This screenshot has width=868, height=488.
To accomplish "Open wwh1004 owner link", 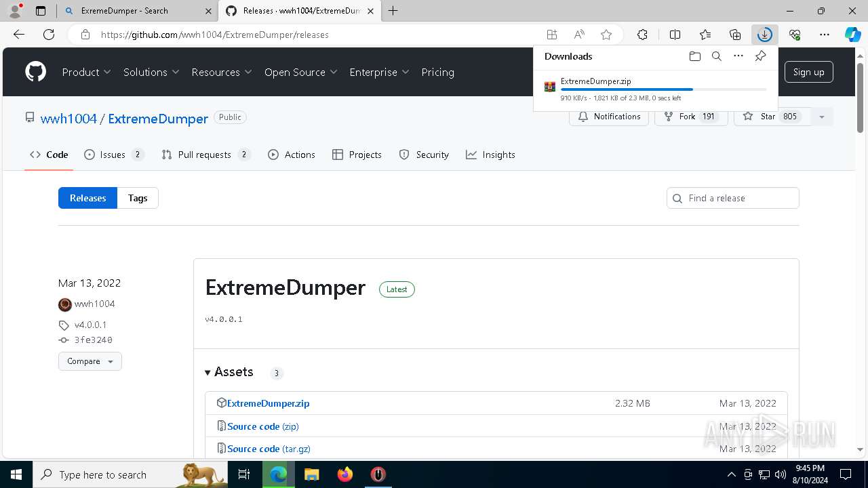I will click(68, 119).
